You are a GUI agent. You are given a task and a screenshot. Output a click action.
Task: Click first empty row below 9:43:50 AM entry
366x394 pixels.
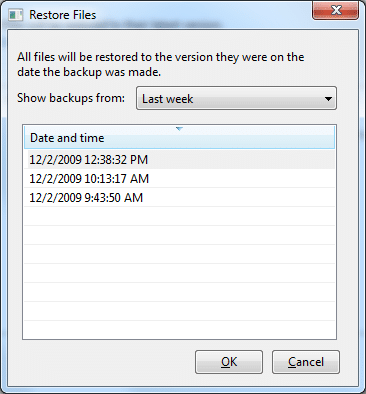click(x=179, y=217)
